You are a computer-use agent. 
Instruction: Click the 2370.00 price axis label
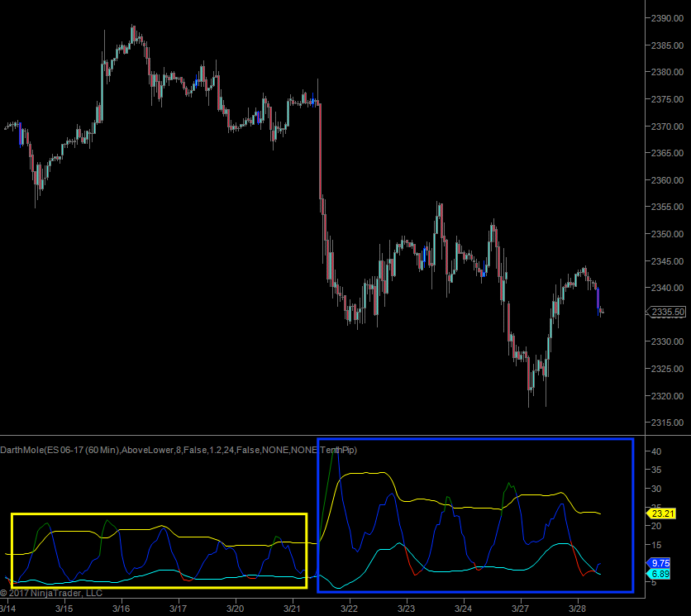click(667, 127)
